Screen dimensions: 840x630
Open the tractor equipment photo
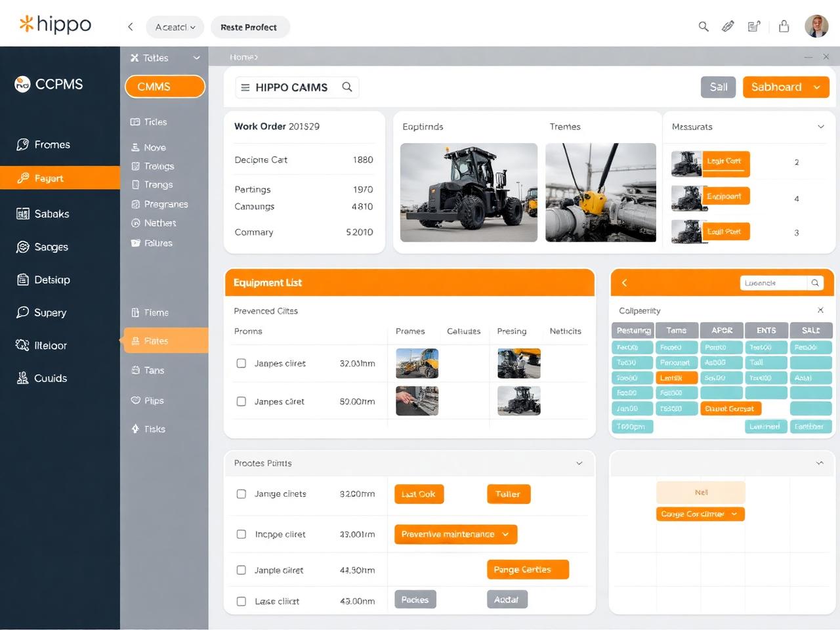[x=469, y=192]
